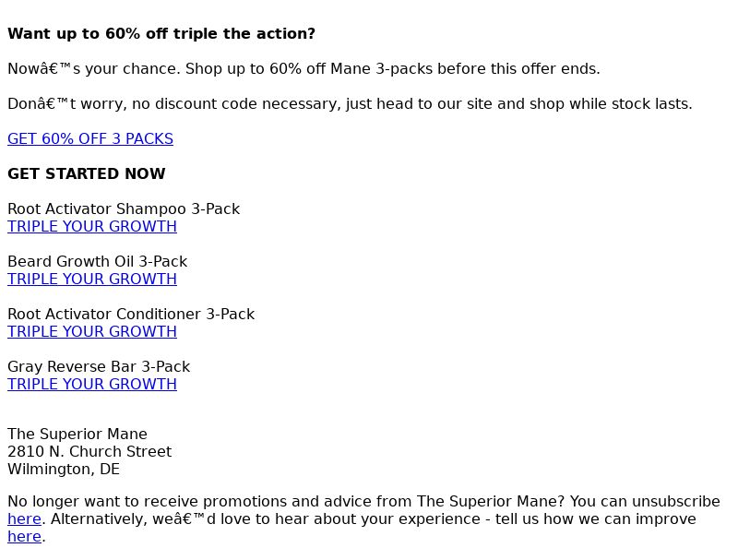The width and height of the screenshot is (738, 560).
Task: Click the 'No longer want to receive promotions' text
Action: (x=286, y=502)
